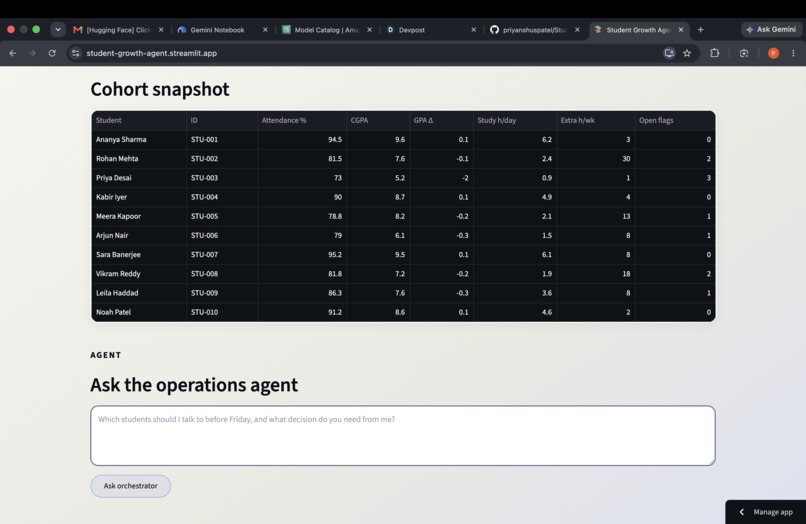This screenshot has width=806, height=524.
Task: Close the priyanshuspatel GitHub tab
Action: 577,30
